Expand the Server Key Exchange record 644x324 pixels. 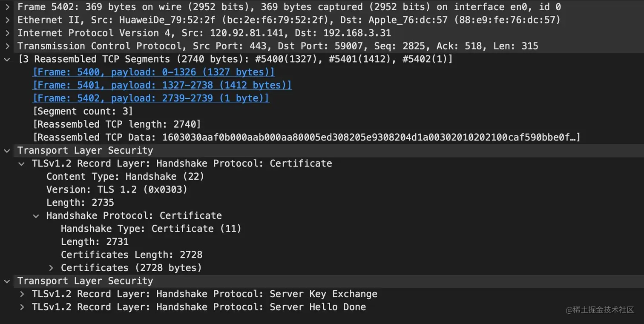(21, 294)
